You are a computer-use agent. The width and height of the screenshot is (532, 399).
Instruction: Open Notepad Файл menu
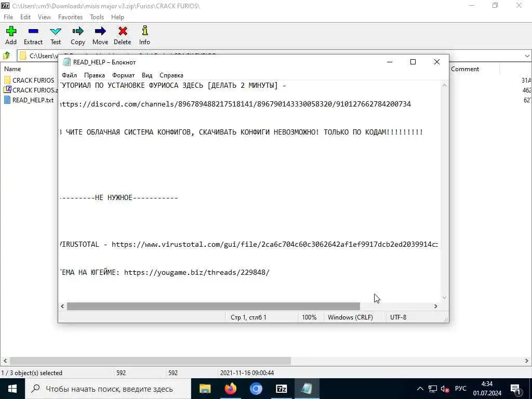tap(69, 75)
